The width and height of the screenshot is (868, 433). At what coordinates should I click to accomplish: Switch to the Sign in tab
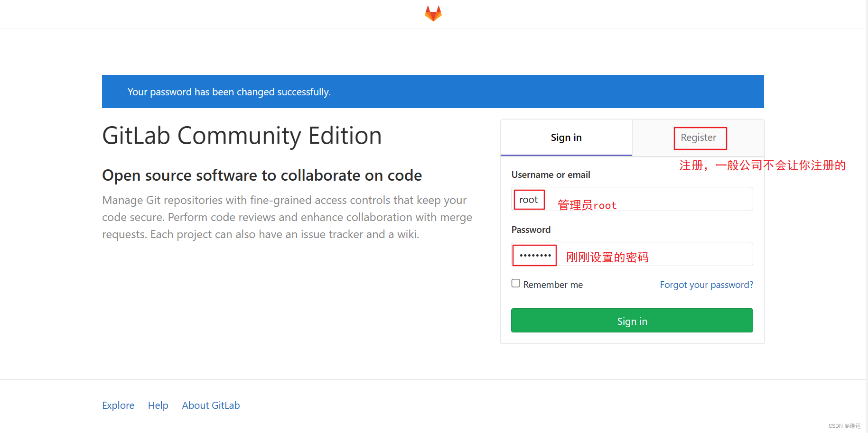[566, 138]
